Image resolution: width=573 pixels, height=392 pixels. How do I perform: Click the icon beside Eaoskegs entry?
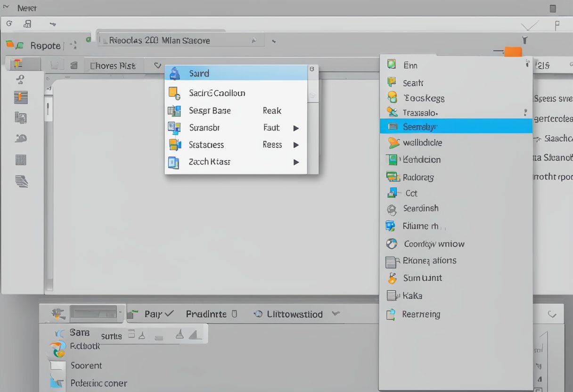point(392,98)
